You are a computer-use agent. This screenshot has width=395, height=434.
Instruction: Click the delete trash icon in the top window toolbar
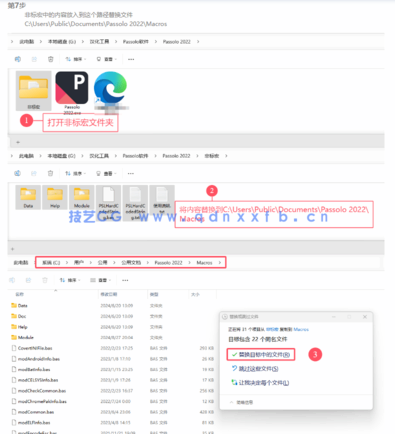(x=51, y=59)
